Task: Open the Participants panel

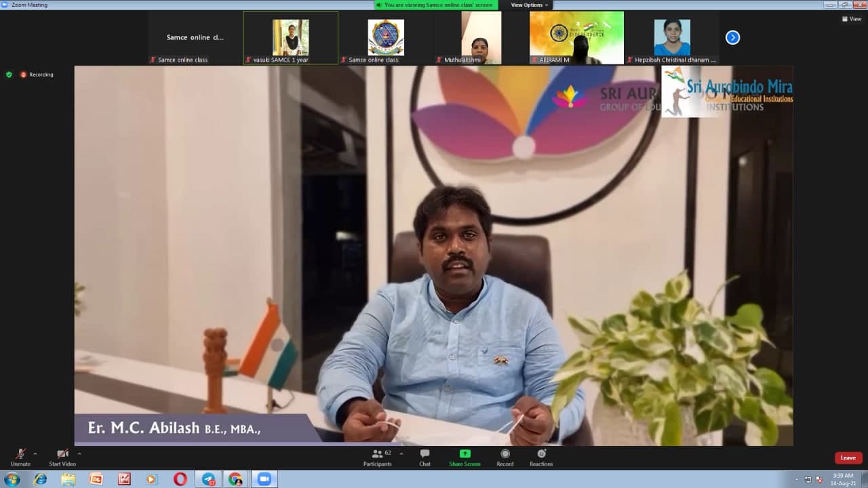Action: (377, 455)
